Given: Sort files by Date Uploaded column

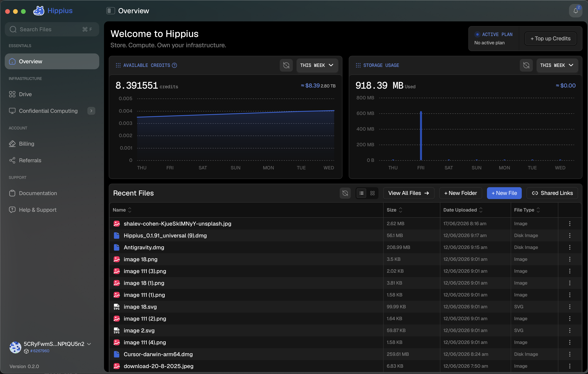Looking at the screenshot, I should coord(463,210).
